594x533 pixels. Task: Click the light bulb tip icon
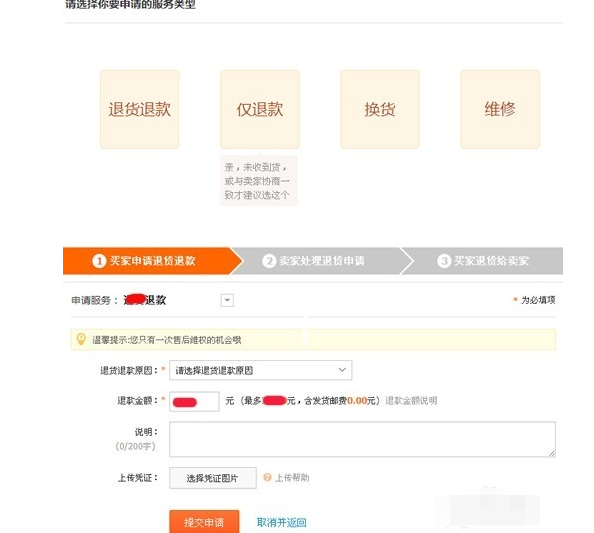[81, 339]
